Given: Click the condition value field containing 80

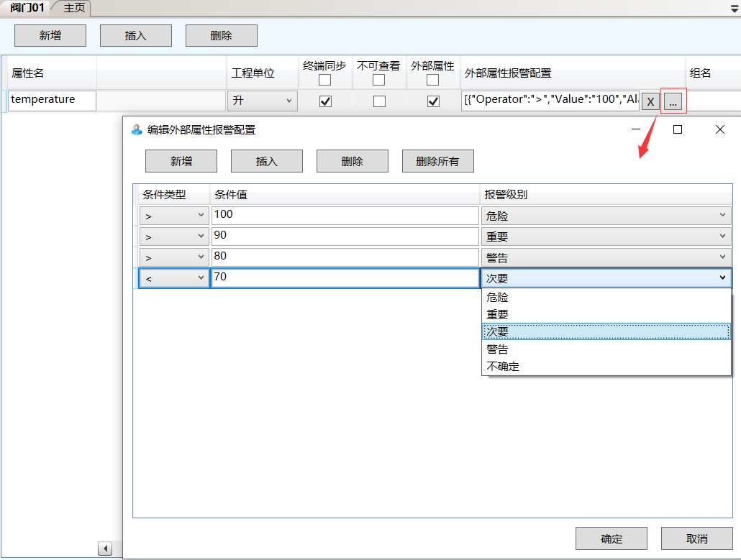Looking at the screenshot, I should click(x=345, y=257).
